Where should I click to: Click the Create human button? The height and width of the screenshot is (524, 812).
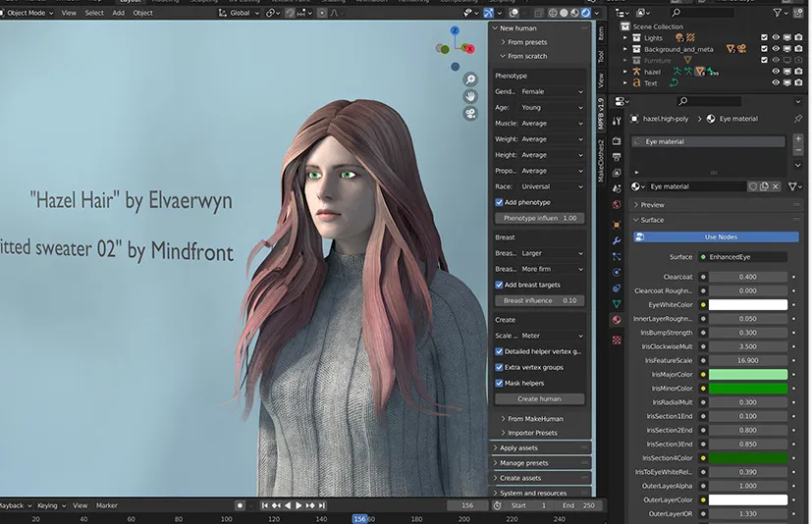[x=539, y=398]
